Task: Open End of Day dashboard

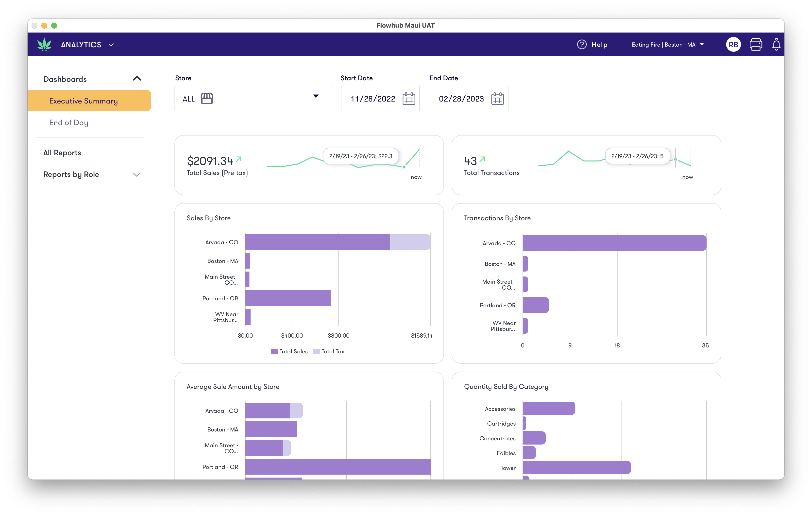Action: point(69,123)
